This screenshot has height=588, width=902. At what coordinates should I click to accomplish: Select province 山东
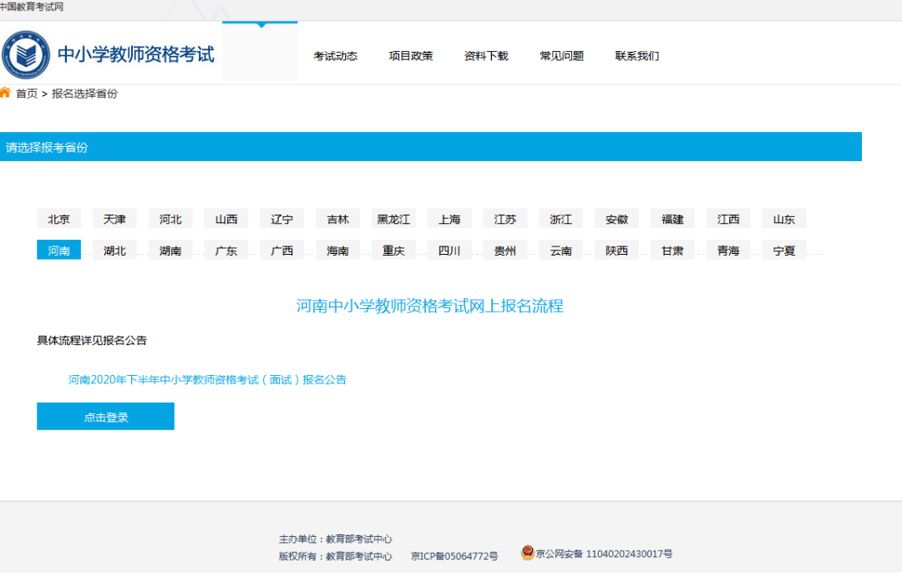(x=784, y=219)
